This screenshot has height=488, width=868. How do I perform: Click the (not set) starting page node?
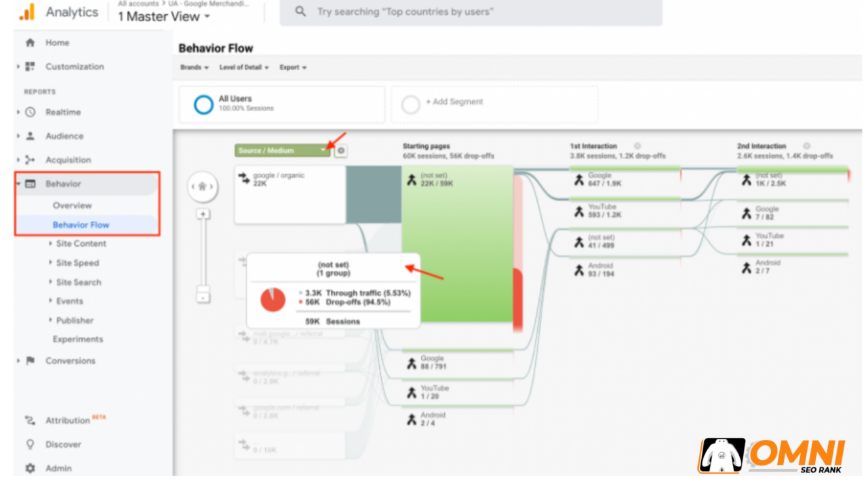pos(458,244)
